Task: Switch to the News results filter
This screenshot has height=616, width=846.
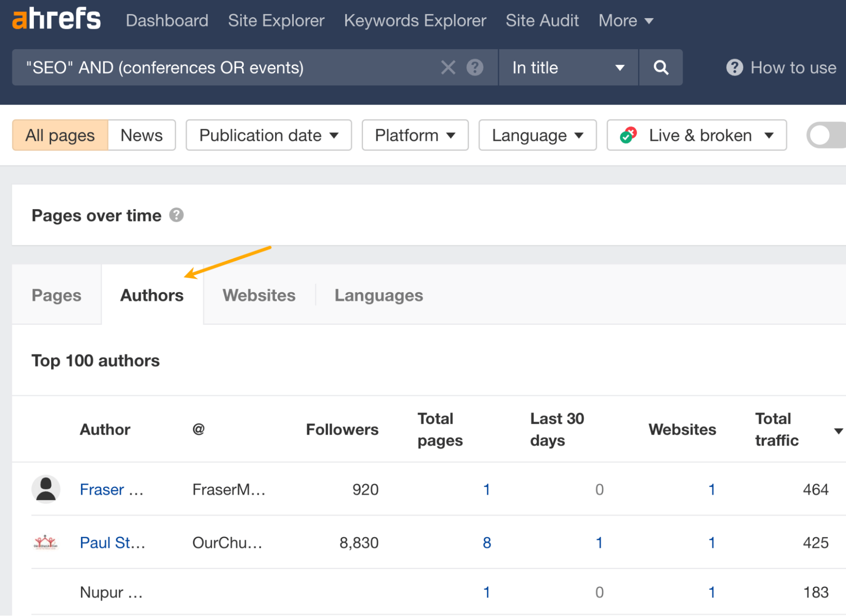Action: click(x=141, y=135)
